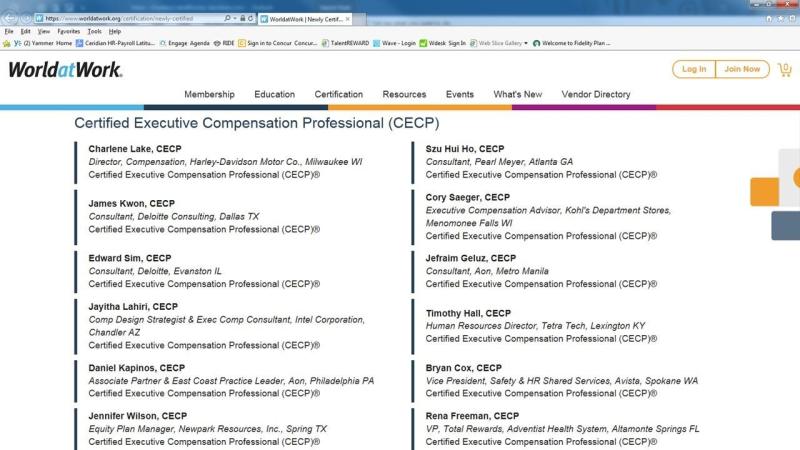The height and width of the screenshot is (450, 800).
Task: Open the Favorites menu
Action: point(69,32)
